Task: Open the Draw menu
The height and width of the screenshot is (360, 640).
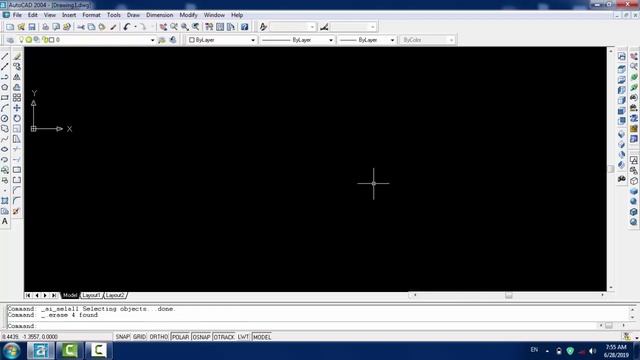Action: click(133, 15)
